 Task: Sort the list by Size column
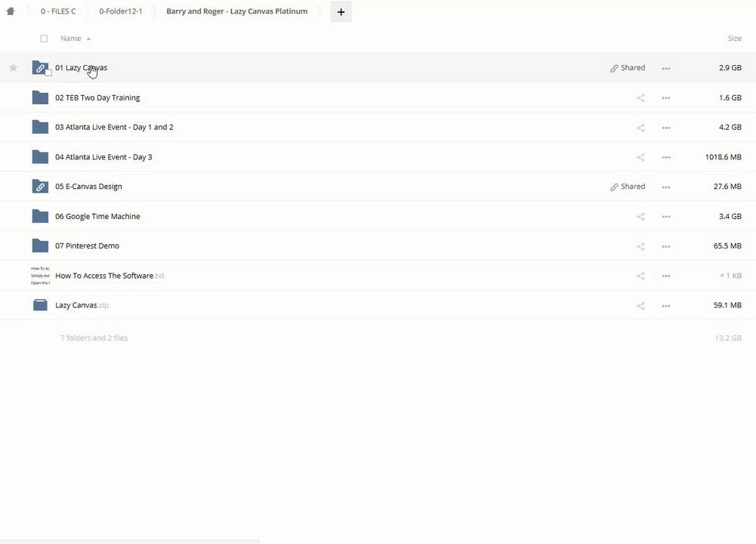pyautogui.click(x=734, y=39)
